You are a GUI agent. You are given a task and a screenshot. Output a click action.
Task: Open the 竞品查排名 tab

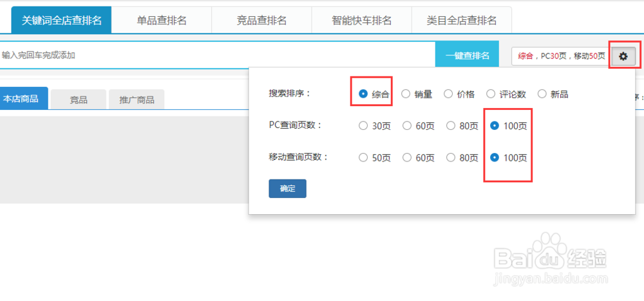coord(261,20)
